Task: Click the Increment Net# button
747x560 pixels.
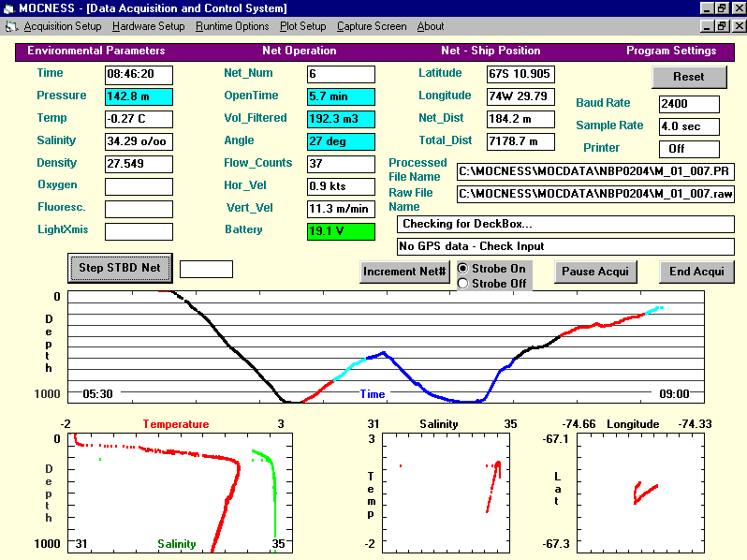Action: tap(404, 272)
